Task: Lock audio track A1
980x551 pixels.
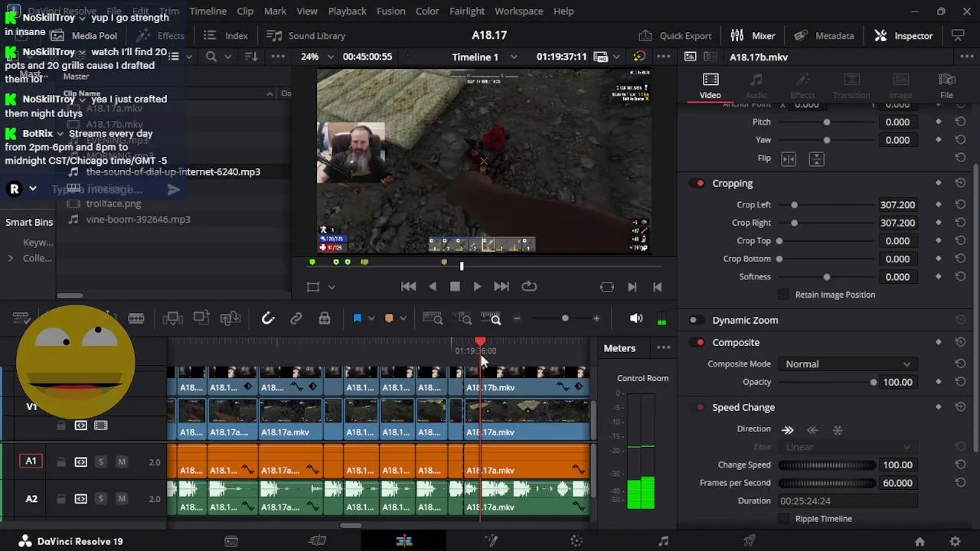Action: point(60,461)
